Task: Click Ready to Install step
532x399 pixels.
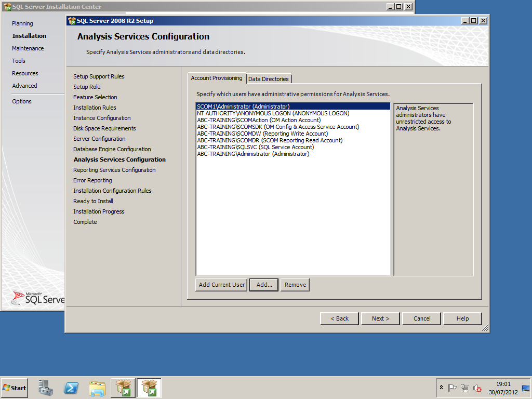Action: pyautogui.click(x=94, y=201)
